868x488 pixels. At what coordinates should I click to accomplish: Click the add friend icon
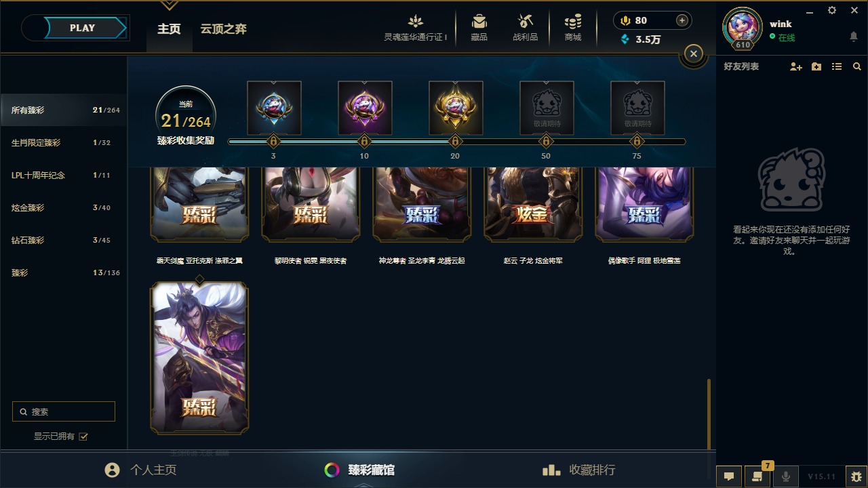tap(796, 66)
